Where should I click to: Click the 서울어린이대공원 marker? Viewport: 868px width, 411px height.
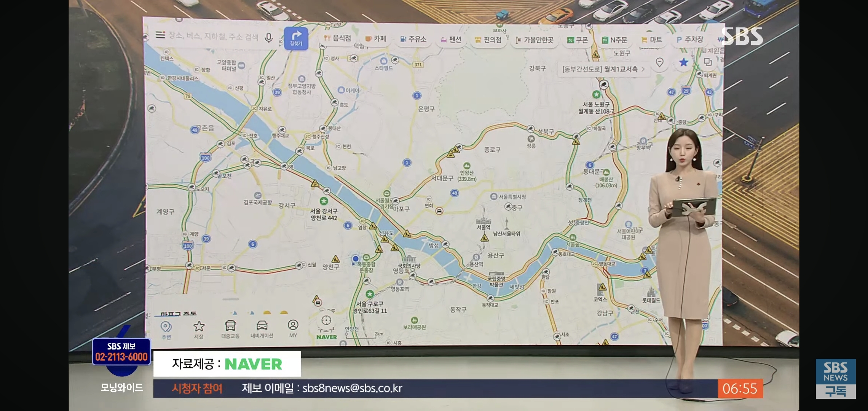(628, 224)
